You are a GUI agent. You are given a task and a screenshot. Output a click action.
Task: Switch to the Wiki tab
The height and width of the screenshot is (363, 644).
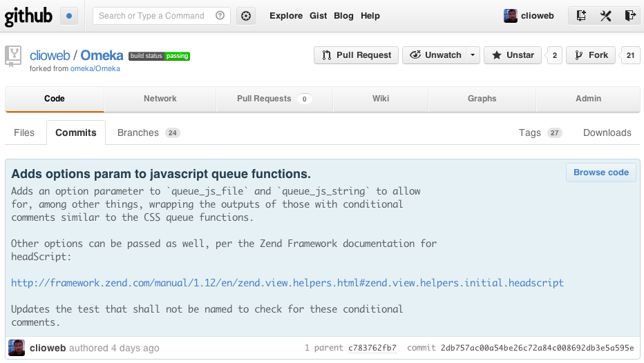pos(381,99)
